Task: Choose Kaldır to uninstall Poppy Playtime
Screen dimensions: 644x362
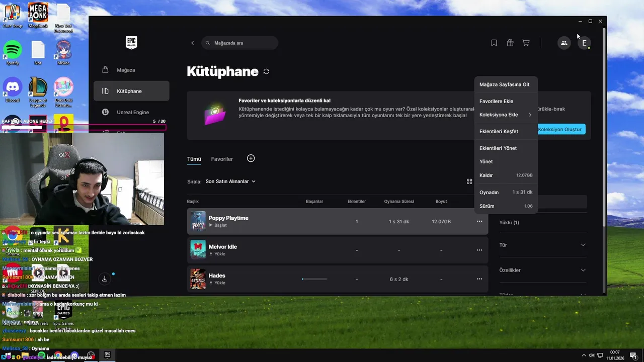Action: (506, 175)
